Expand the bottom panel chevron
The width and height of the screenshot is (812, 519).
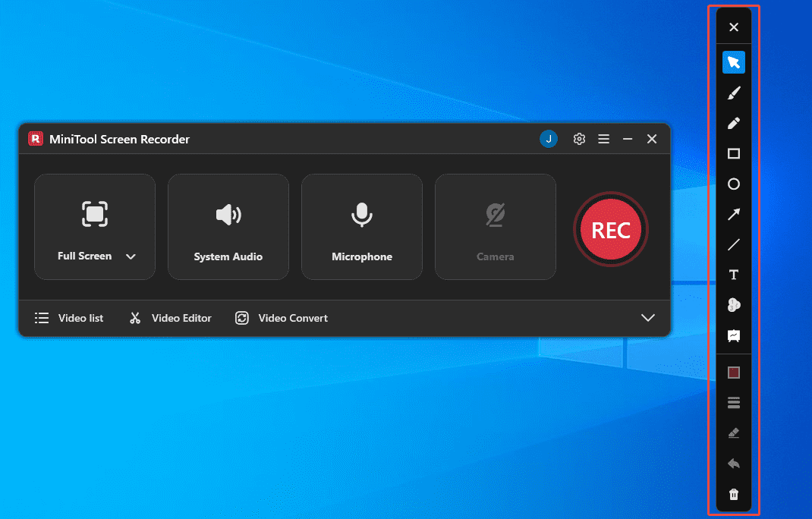tap(648, 318)
